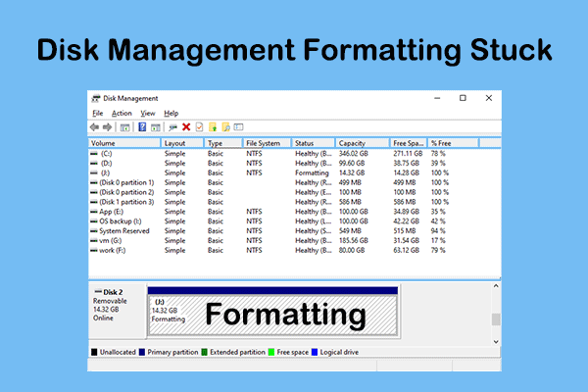588x392 pixels.
Task: Click the drive connect icon left of the red X
Action: pos(172,127)
